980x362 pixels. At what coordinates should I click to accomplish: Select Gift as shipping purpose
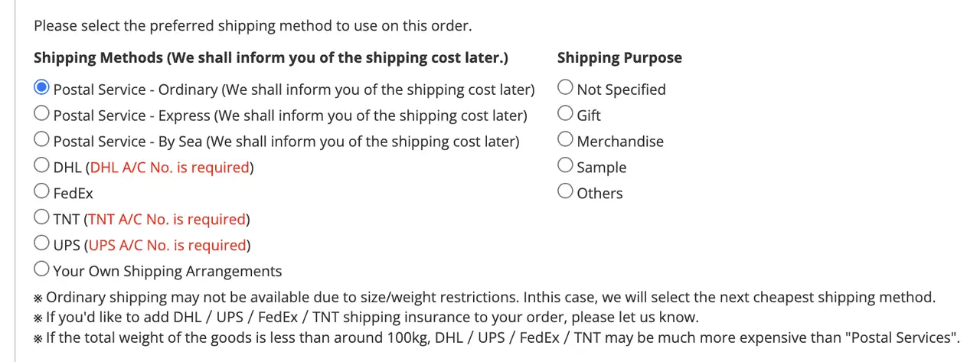click(566, 114)
